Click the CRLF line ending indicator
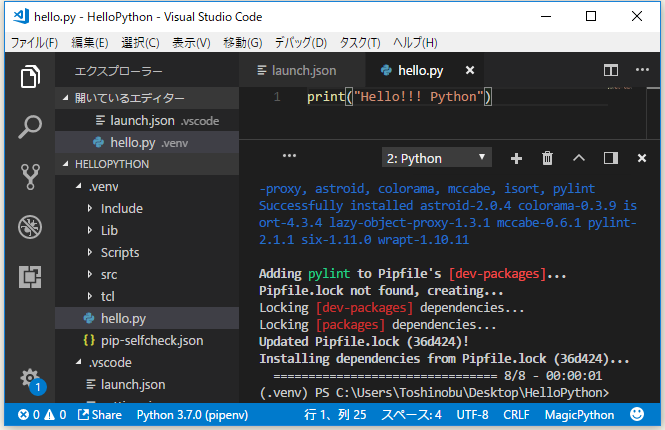The width and height of the screenshot is (665, 430). coord(516,415)
